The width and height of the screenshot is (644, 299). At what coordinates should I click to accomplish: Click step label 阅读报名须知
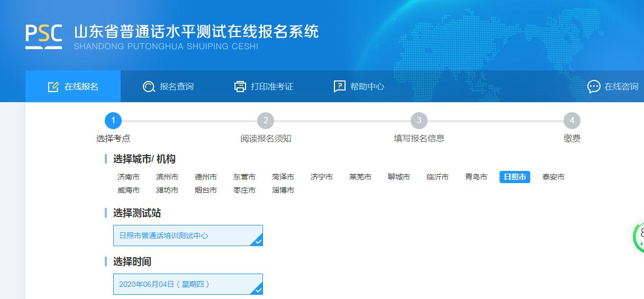tap(266, 139)
